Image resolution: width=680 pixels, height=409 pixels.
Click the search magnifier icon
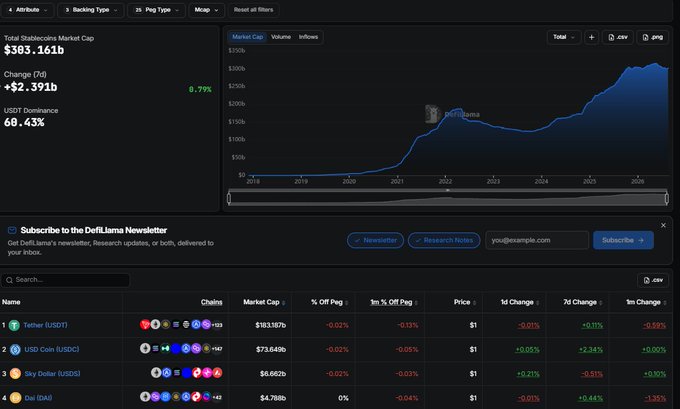[9, 280]
